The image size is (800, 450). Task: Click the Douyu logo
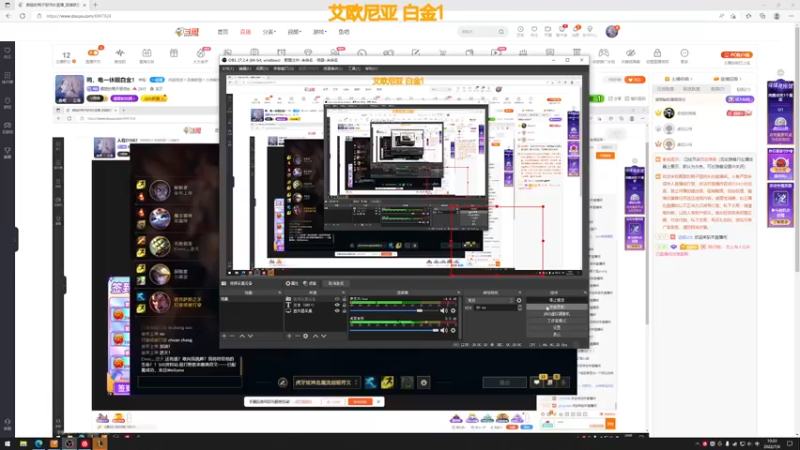pyautogui.click(x=187, y=32)
